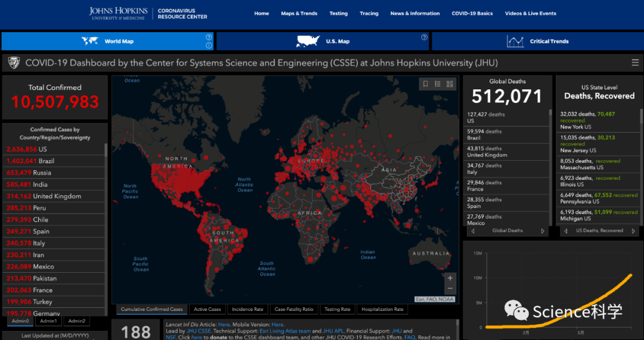644x340 pixels.
Task: Select US in confirmed cases list
Action: point(54,149)
